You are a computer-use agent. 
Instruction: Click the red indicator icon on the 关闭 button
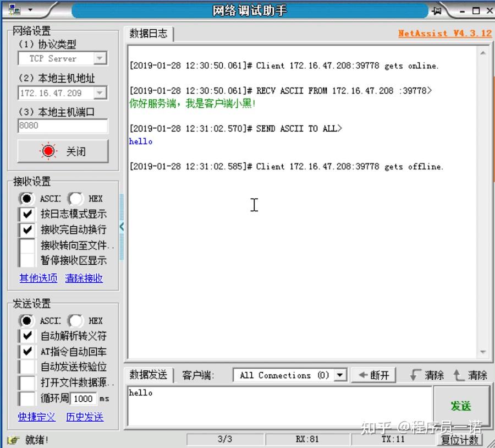pyautogui.click(x=48, y=150)
